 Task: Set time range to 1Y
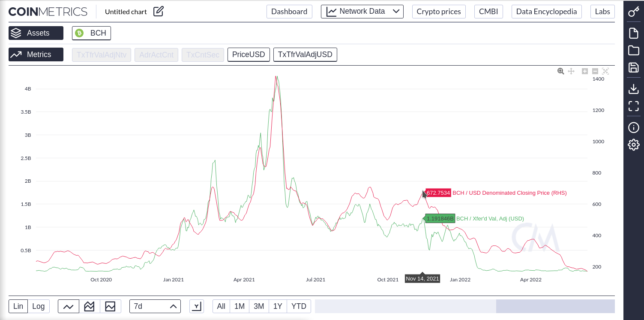(x=278, y=306)
